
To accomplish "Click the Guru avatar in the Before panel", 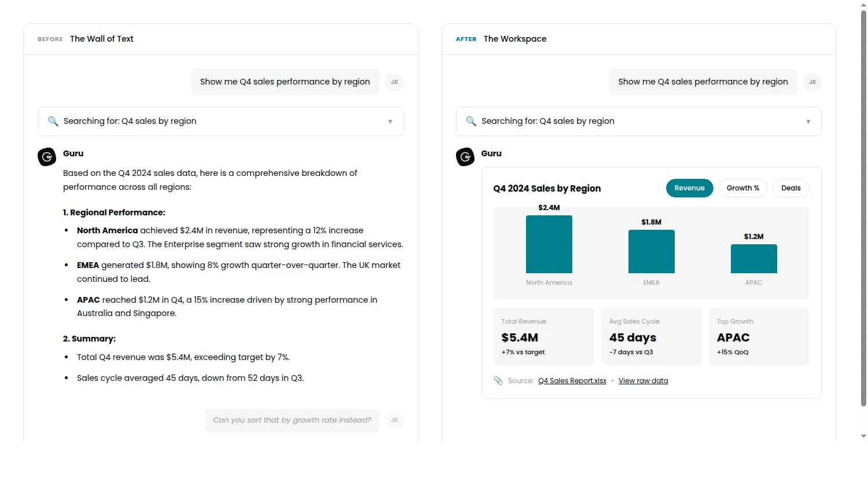I will click(x=46, y=156).
